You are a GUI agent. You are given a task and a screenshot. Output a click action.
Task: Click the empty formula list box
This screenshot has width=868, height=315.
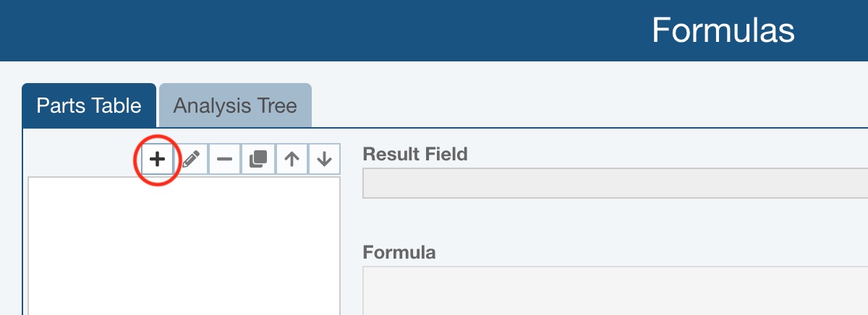pyautogui.click(x=184, y=246)
